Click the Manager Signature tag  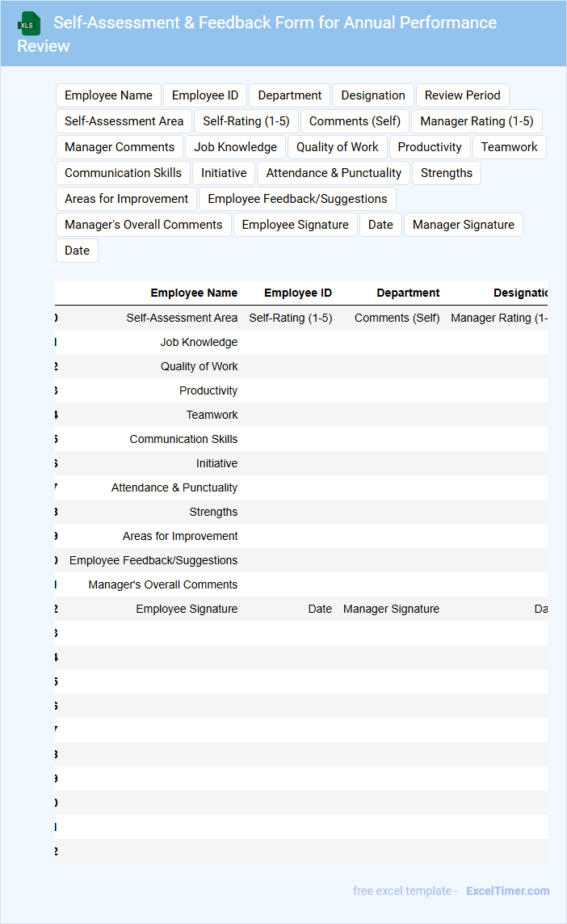click(x=464, y=225)
